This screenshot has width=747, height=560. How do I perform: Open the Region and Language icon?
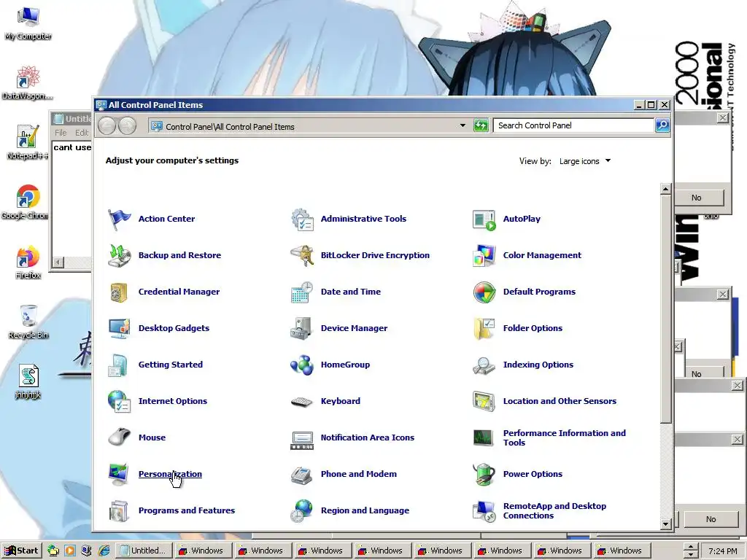click(302, 510)
